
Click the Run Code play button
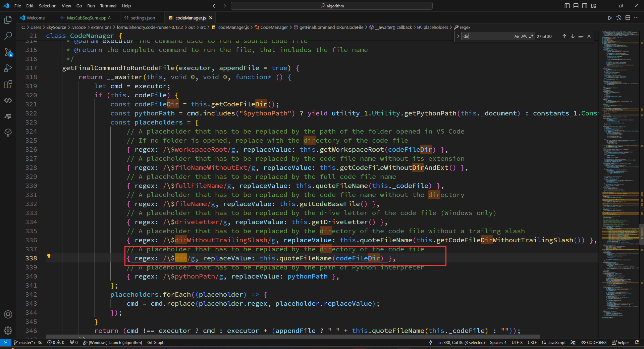610,18
